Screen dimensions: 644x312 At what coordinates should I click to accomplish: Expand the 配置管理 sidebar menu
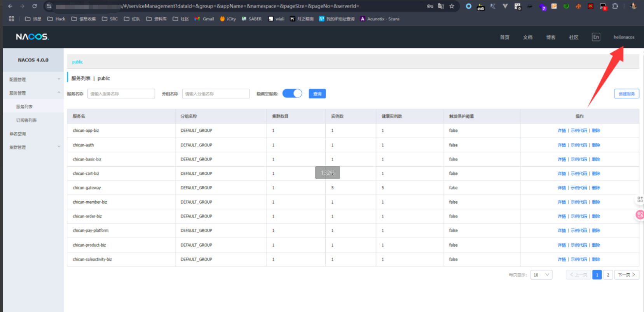(x=33, y=79)
